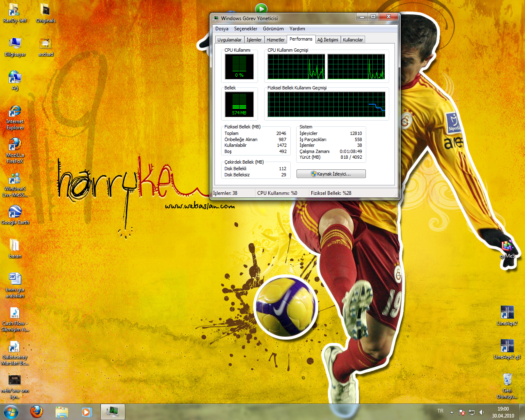
Task: Click the Task Manager title bar icon
Action: coord(216,18)
